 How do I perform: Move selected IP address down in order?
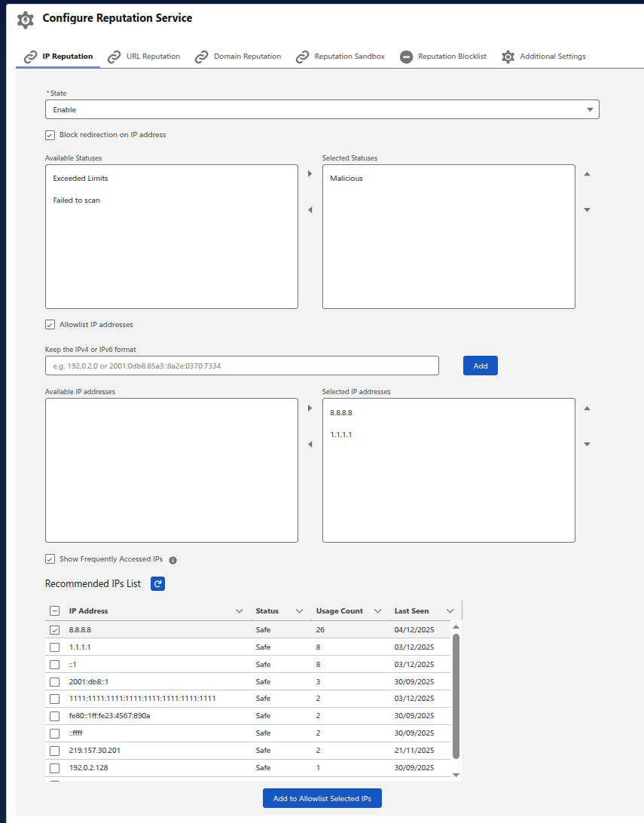tap(588, 444)
